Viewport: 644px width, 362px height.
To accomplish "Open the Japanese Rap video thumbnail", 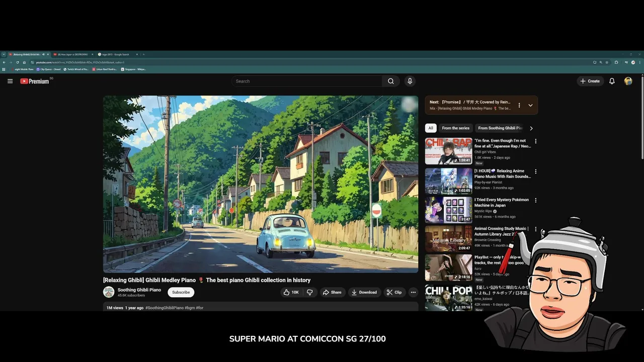I will [x=448, y=151].
